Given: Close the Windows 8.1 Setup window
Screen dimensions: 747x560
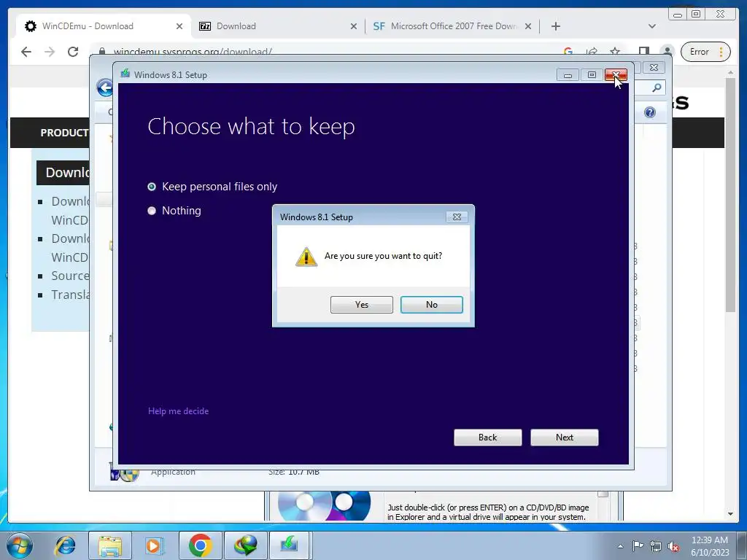Looking at the screenshot, I should click(616, 75).
